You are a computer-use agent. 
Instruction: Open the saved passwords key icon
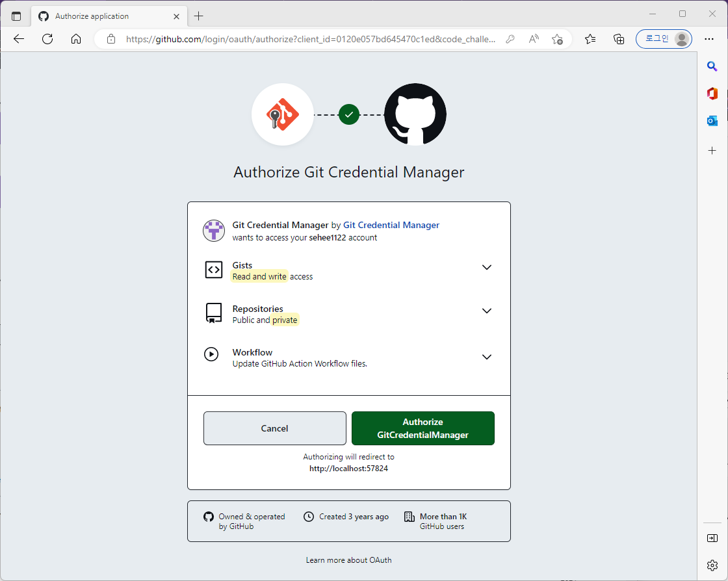(x=510, y=39)
